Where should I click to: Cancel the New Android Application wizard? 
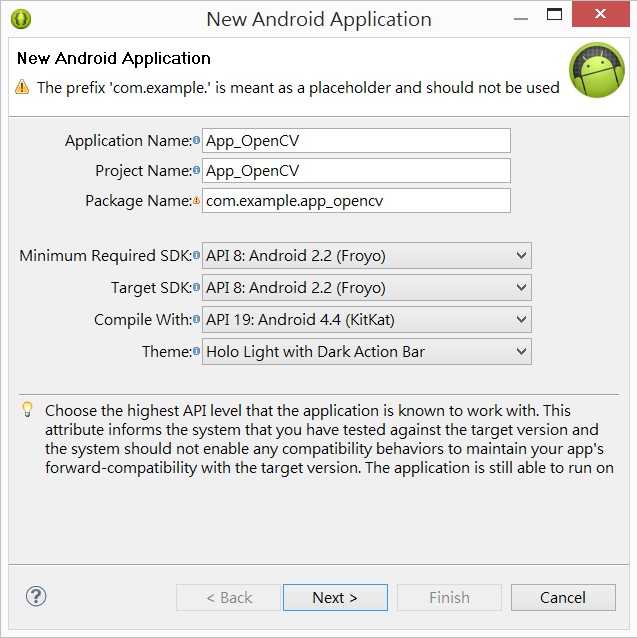(563, 598)
